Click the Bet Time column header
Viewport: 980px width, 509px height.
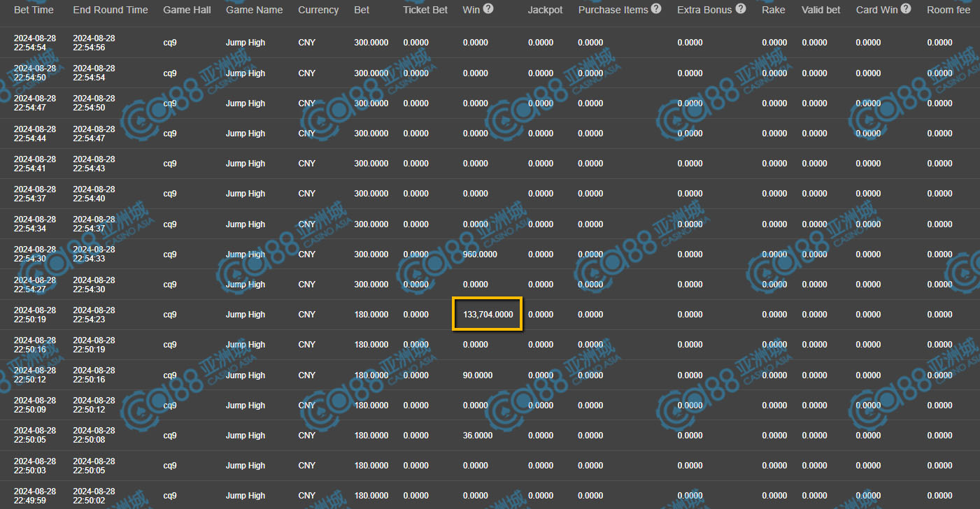(34, 10)
